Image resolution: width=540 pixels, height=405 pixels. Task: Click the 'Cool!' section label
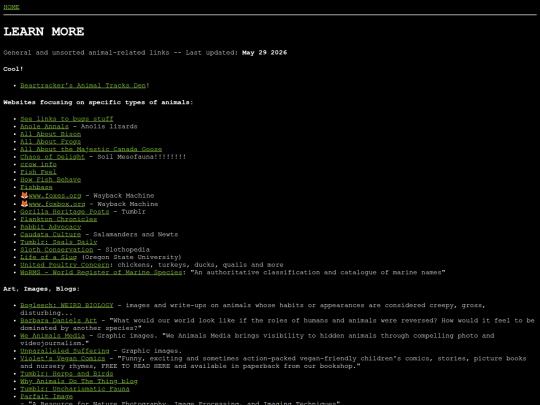[x=13, y=69]
